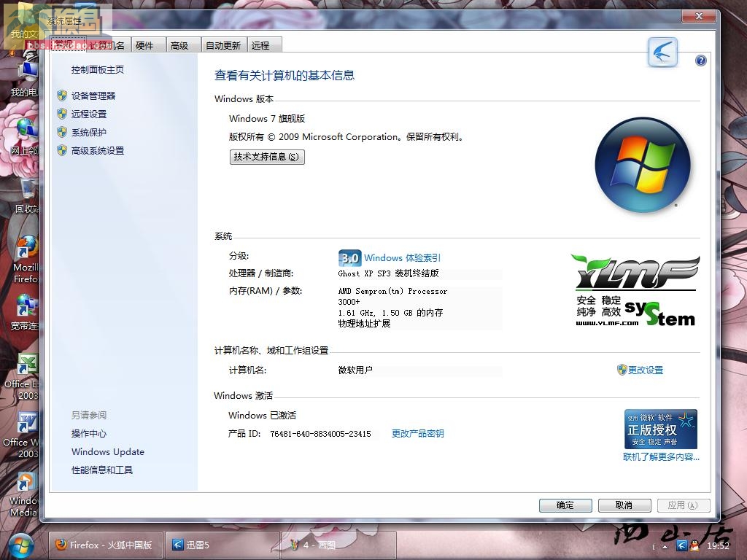
Task: Open the 计算机名 tab
Action: click(x=108, y=45)
